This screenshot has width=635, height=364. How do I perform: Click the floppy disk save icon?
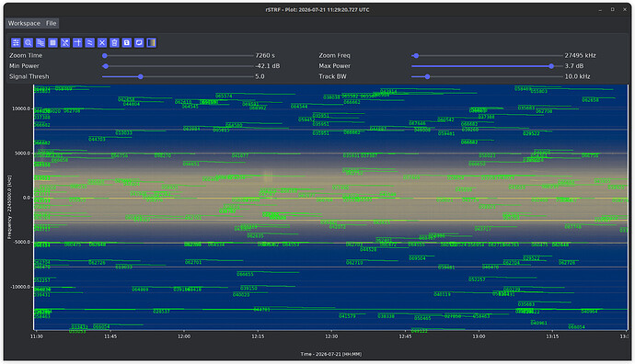[127, 43]
